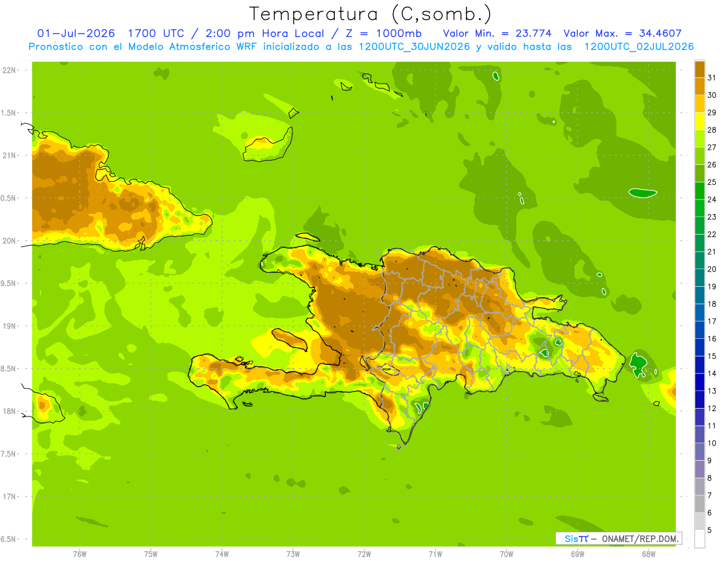Click the "29" value on the color legend
Viewport: 728px width, 562px height.
coord(712,113)
